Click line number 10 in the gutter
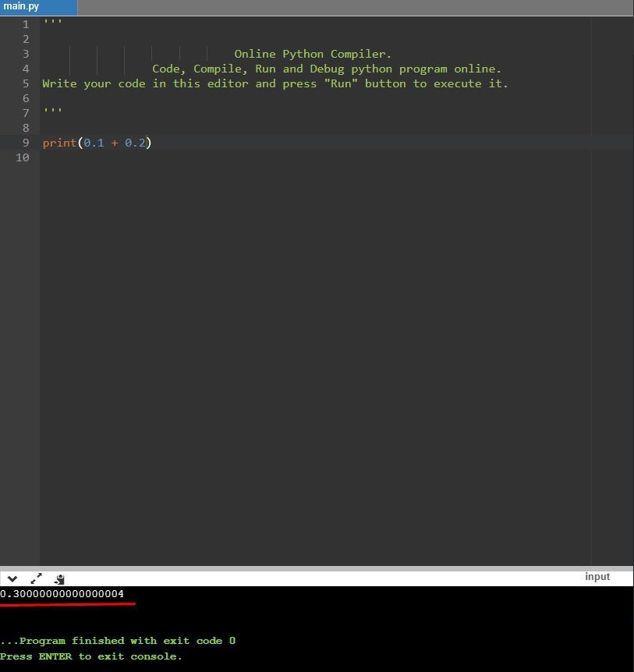 [23, 157]
